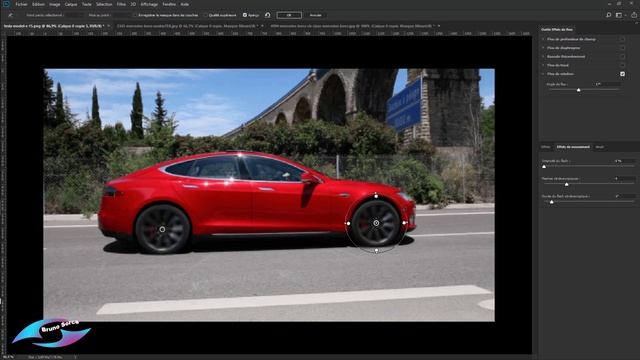Click right handle of front wheel blur ellipse

pos(404,223)
